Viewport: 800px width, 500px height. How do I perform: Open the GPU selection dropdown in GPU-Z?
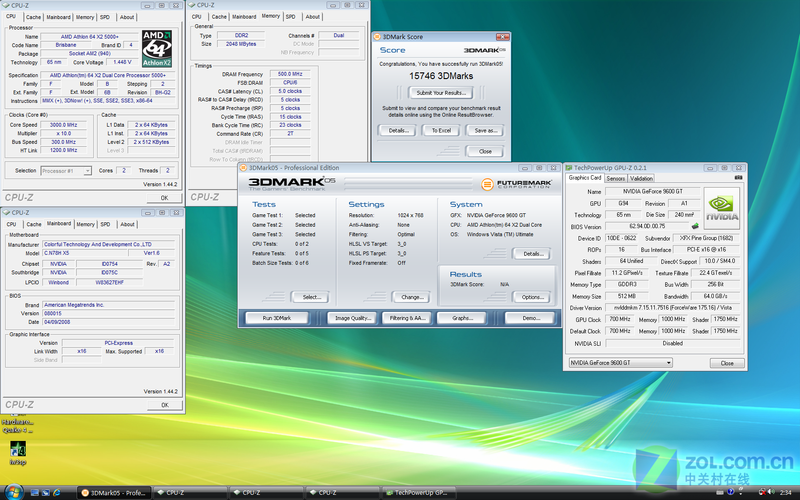coord(620,363)
